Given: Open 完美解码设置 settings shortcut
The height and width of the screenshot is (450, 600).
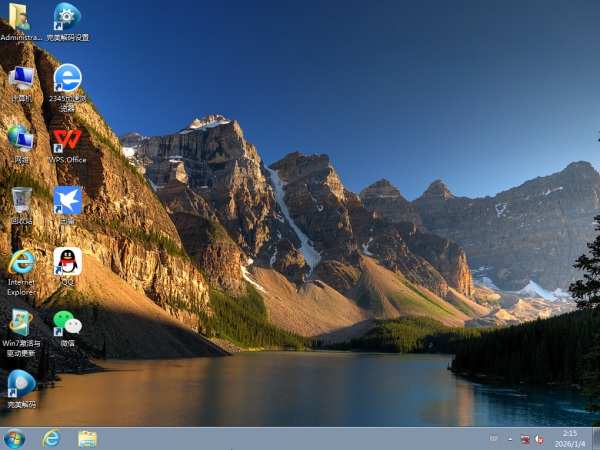Looking at the screenshot, I should 67,18.
